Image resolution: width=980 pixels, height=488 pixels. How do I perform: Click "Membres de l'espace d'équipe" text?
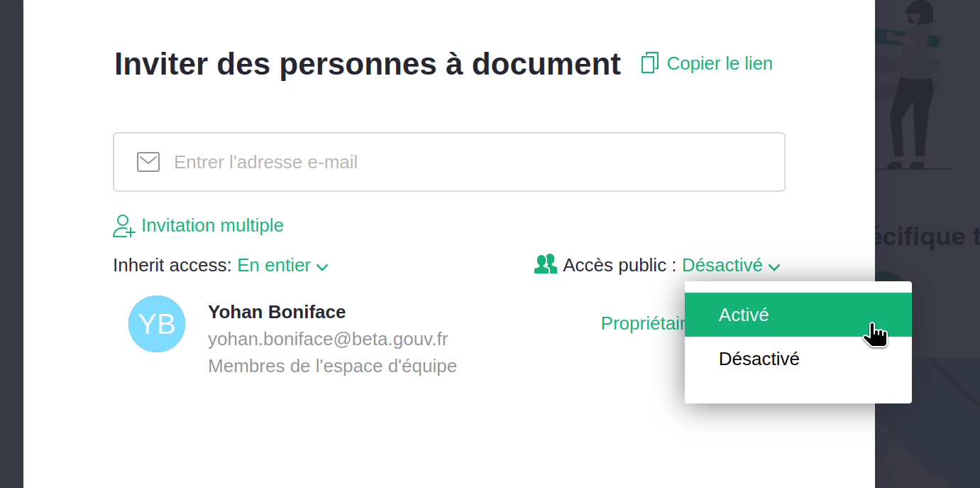coord(332,366)
